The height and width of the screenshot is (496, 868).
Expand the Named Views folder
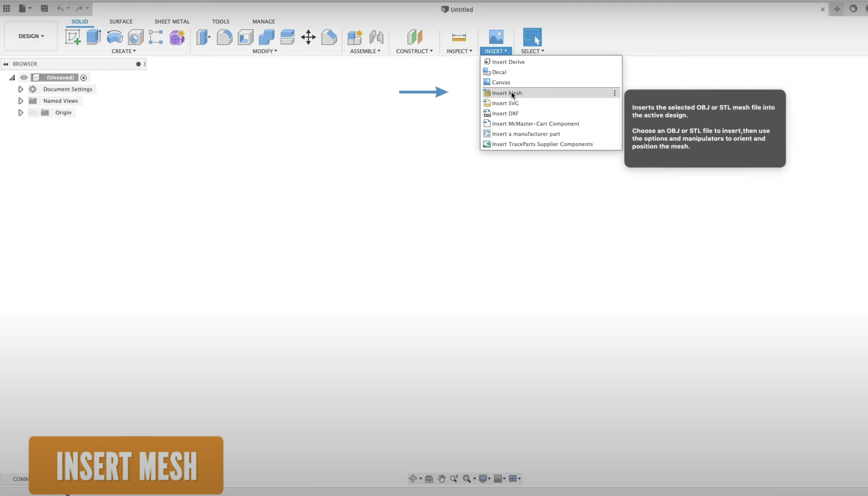[x=21, y=101]
